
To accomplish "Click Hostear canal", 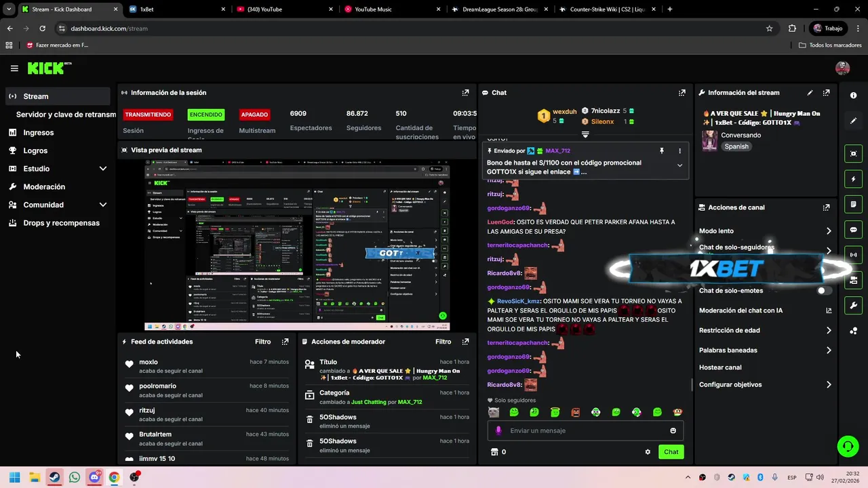I will (x=720, y=367).
